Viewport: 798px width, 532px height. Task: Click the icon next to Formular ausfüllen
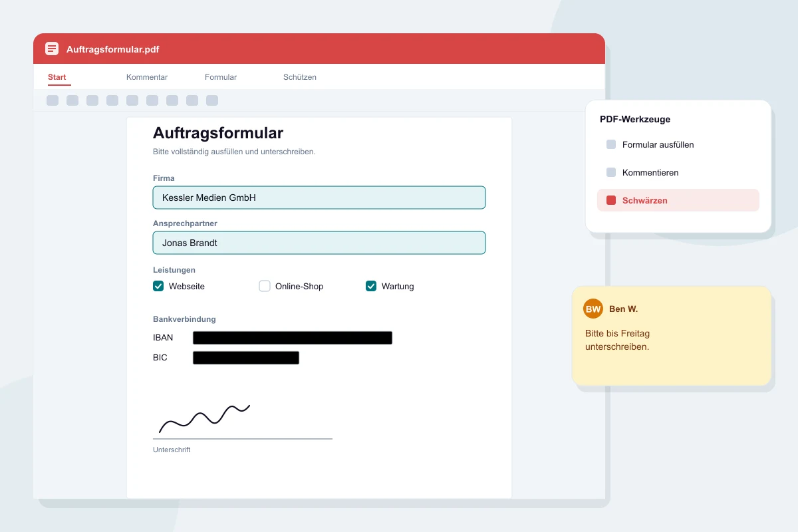[x=611, y=144]
